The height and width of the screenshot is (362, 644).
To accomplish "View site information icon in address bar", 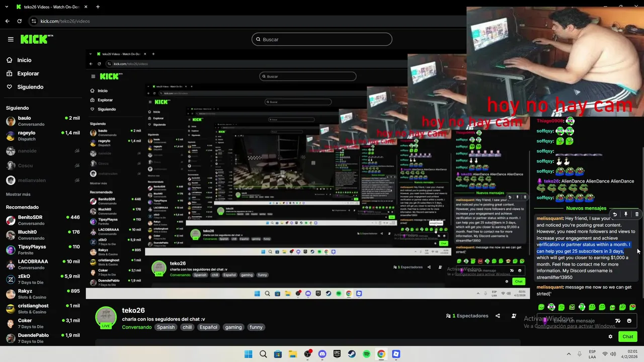I will (x=34, y=21).
